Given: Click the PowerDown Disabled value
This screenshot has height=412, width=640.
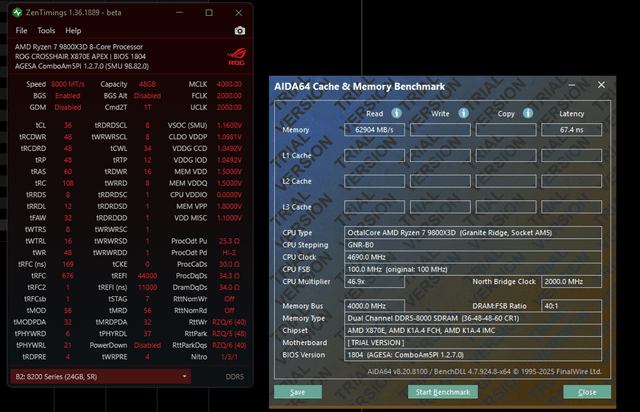Looking at the screenshot, I should (147, 345).
